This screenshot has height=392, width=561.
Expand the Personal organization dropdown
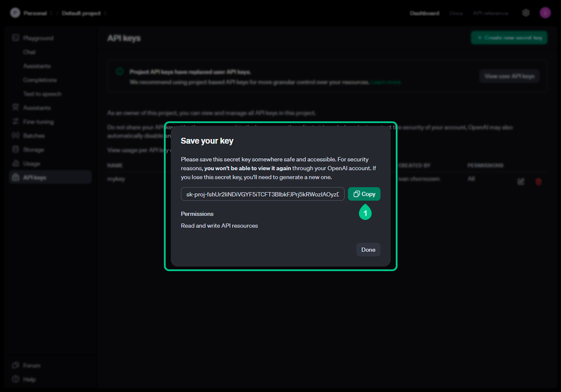coord(38,13)
